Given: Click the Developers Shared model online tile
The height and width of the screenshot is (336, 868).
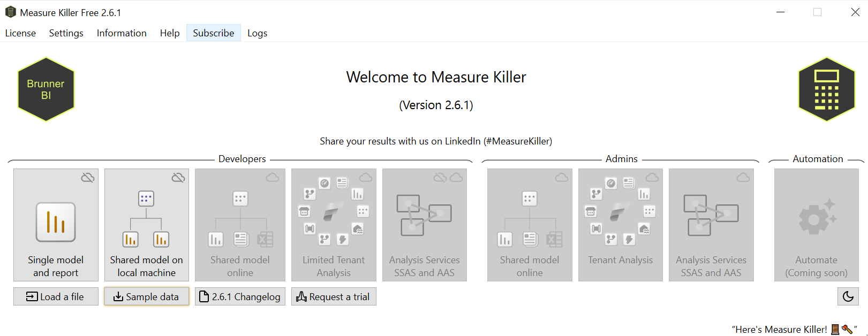Looking at the screenshot, I should click(240, 225).
